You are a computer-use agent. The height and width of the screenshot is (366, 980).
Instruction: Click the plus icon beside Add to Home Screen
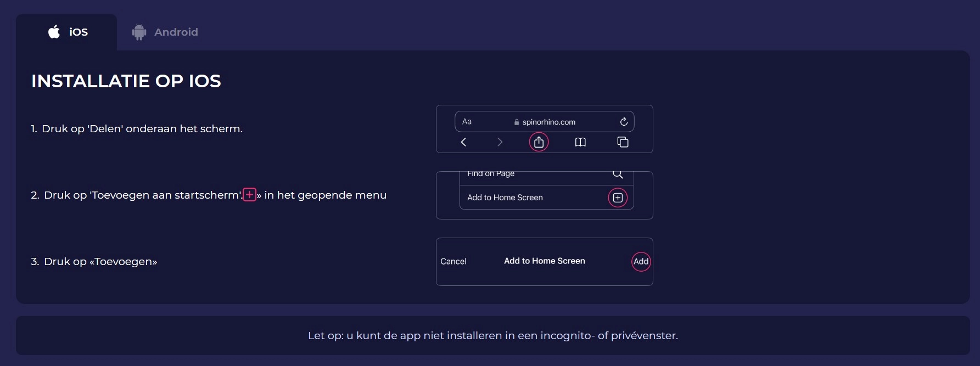click(618, 198)
